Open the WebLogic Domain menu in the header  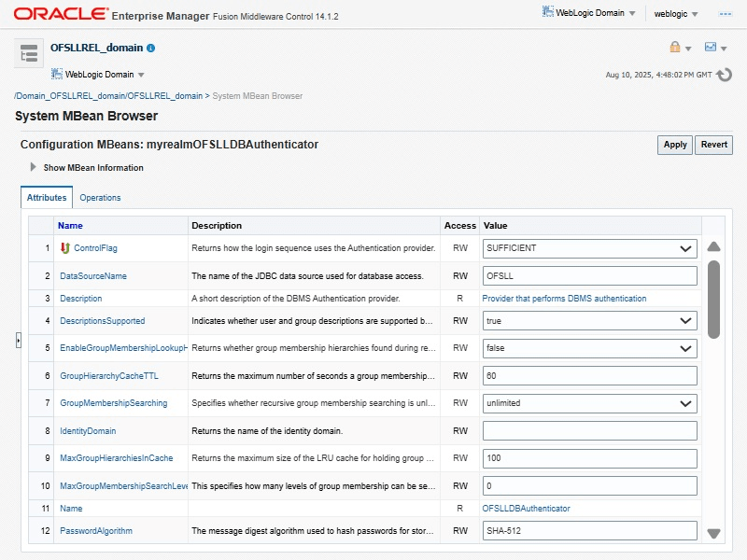[589, 13]
